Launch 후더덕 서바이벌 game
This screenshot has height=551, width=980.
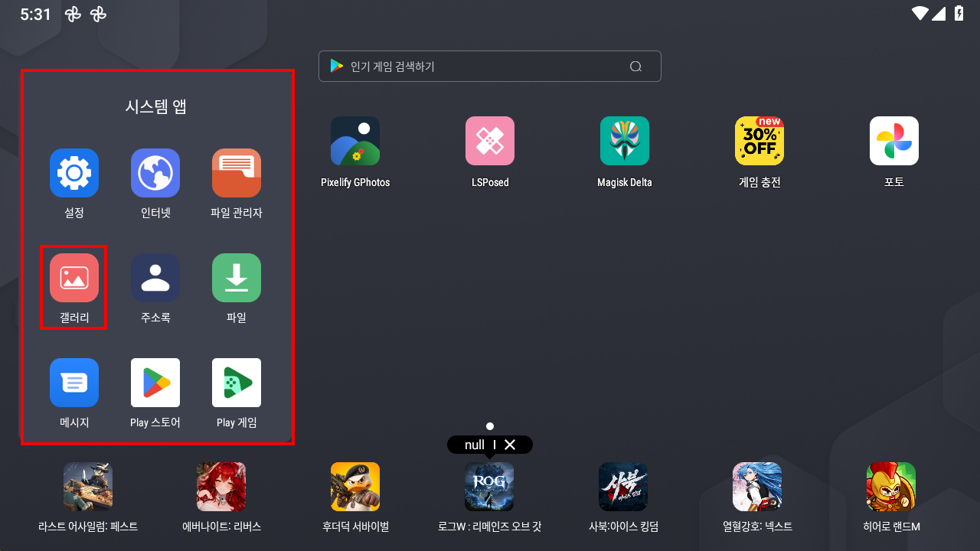click(355, 487)
